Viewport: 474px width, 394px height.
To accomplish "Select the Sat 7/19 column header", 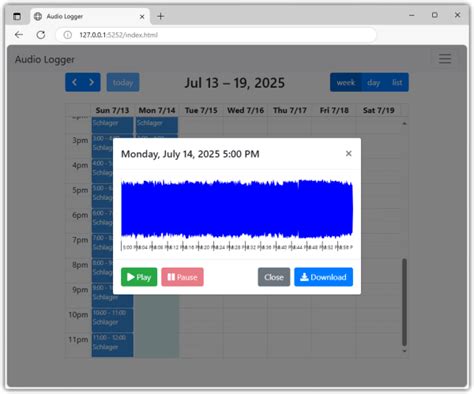I will click(378, 110).
